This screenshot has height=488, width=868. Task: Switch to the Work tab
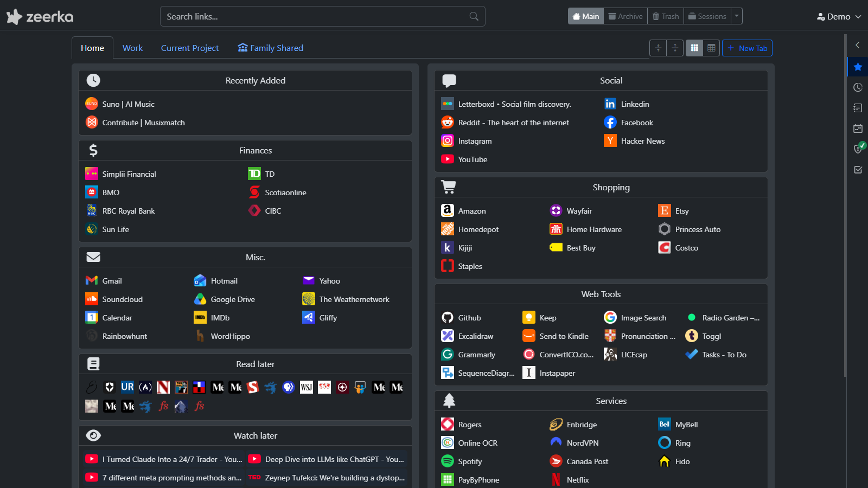coord(132,48)
